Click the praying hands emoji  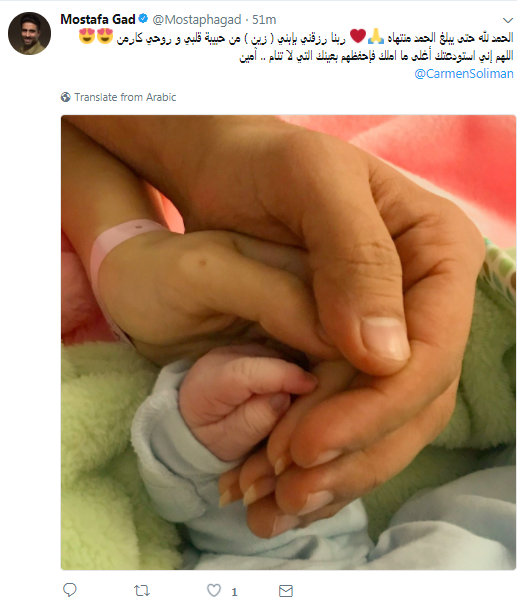(x=376, y=36)
